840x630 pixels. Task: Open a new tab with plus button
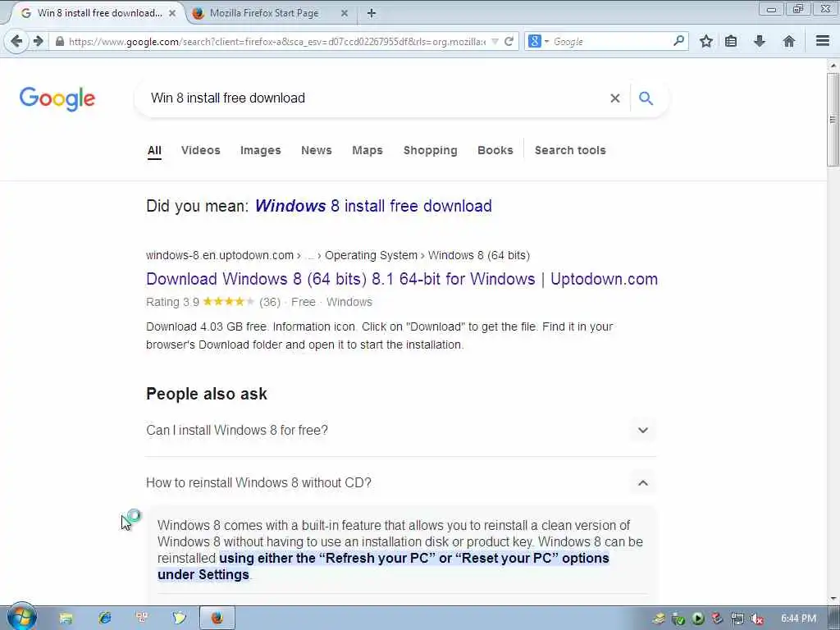pos(372,13)
